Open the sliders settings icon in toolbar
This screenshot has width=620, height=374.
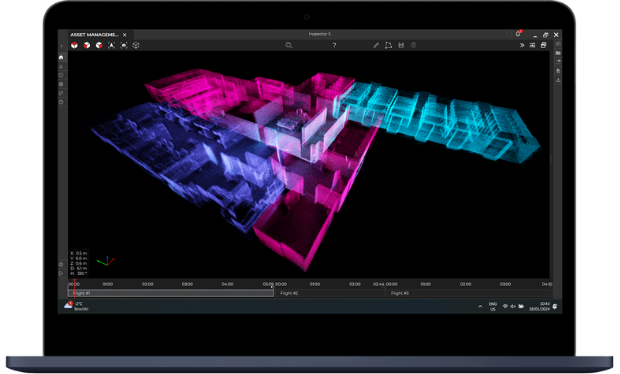(532, 45)
